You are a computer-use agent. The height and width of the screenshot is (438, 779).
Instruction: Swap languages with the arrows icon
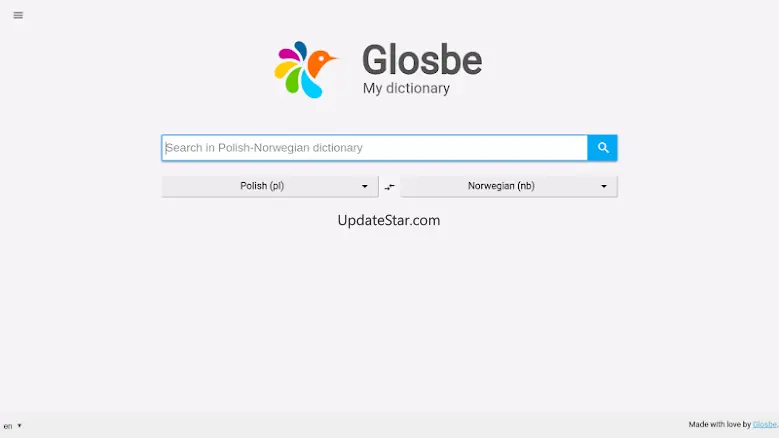390,187
